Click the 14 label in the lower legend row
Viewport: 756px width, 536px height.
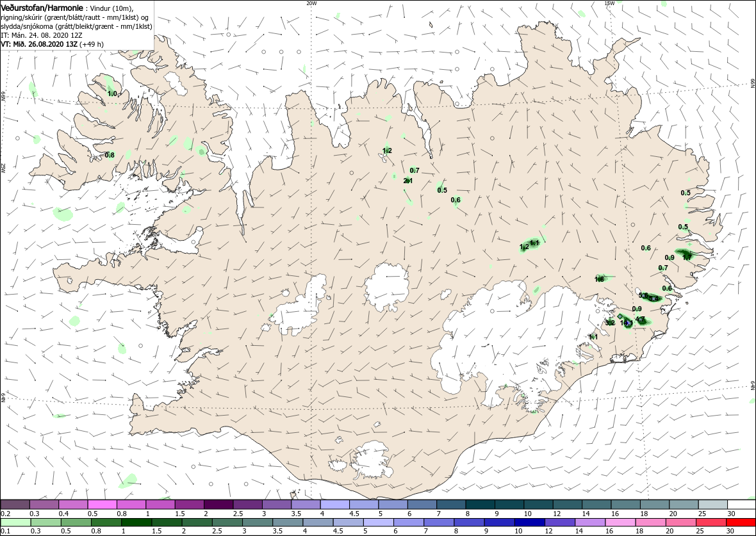coord(578,532)
